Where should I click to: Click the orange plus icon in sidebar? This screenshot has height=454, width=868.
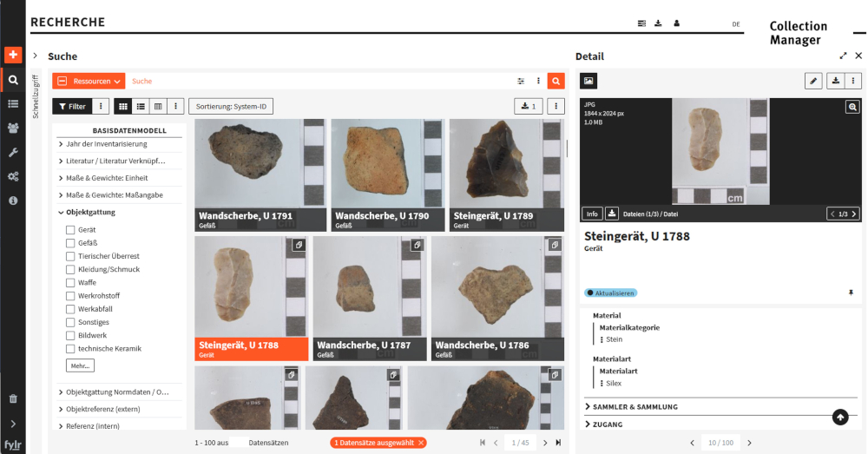click(13, 55)
